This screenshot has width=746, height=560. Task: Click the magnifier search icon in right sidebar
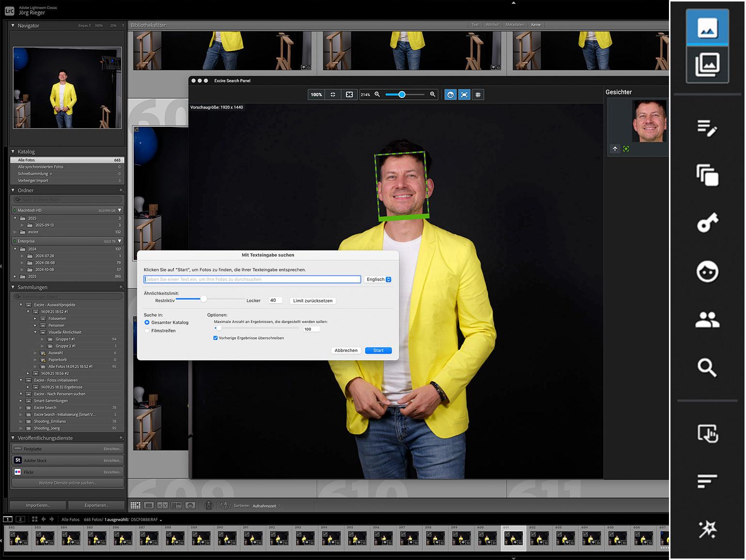click(707, 368)
